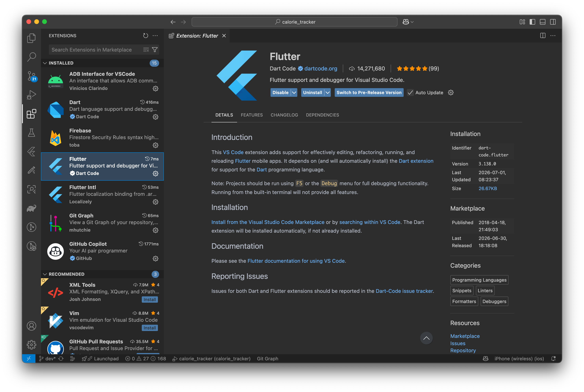Screen dimensions: 584x392
Task: Toggle the bottom panel visibility
Action: click(x=543, y=22)
